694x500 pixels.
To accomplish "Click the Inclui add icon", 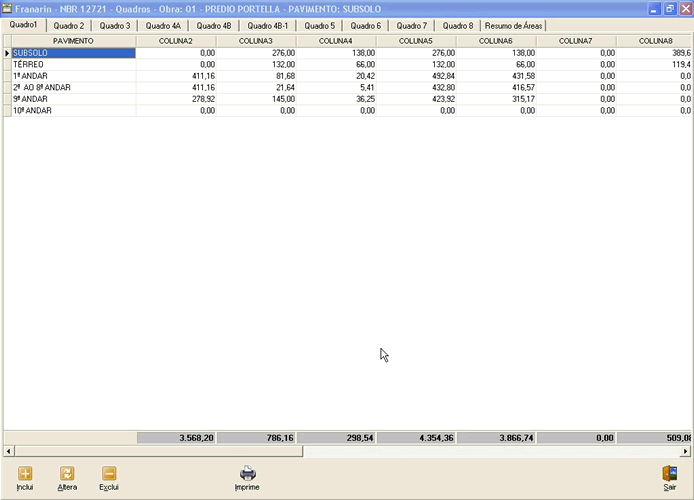I will coord(25,473).
